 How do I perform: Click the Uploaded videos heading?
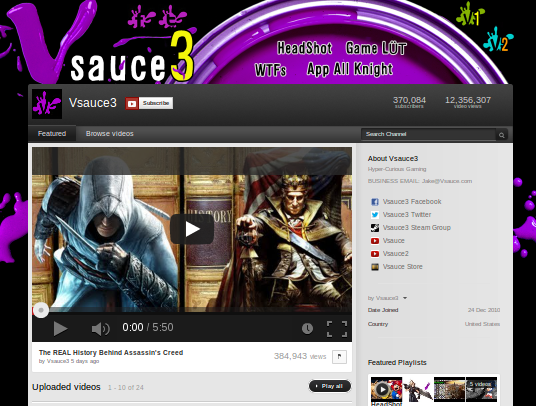(x=66, y=387)
